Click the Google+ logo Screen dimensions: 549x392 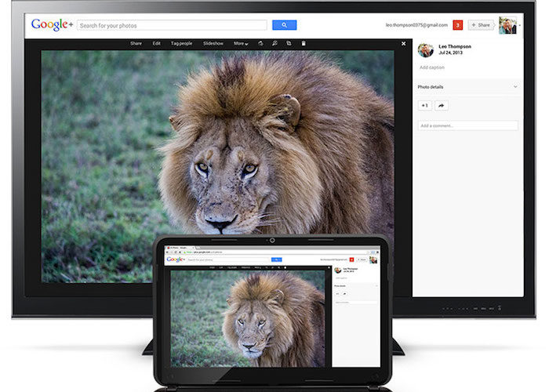point(51,25)
